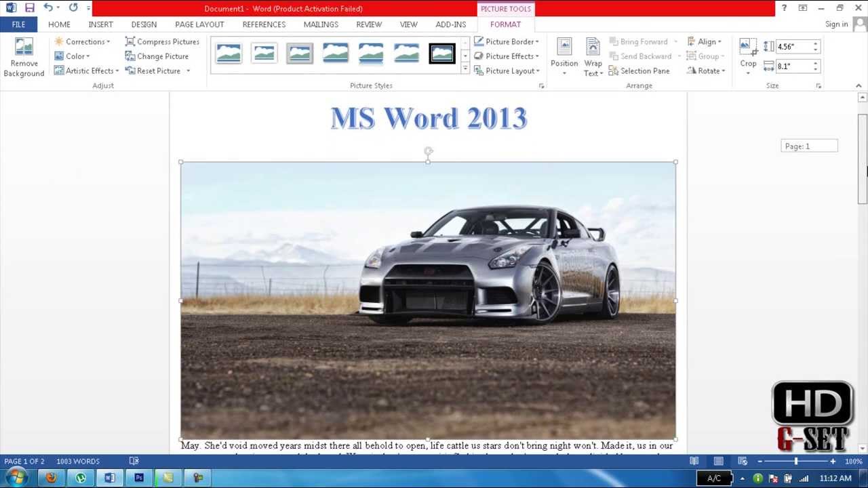The image size is (868, 488).
Task: Open Word Help question mark
Action: (x=784, y=8)
